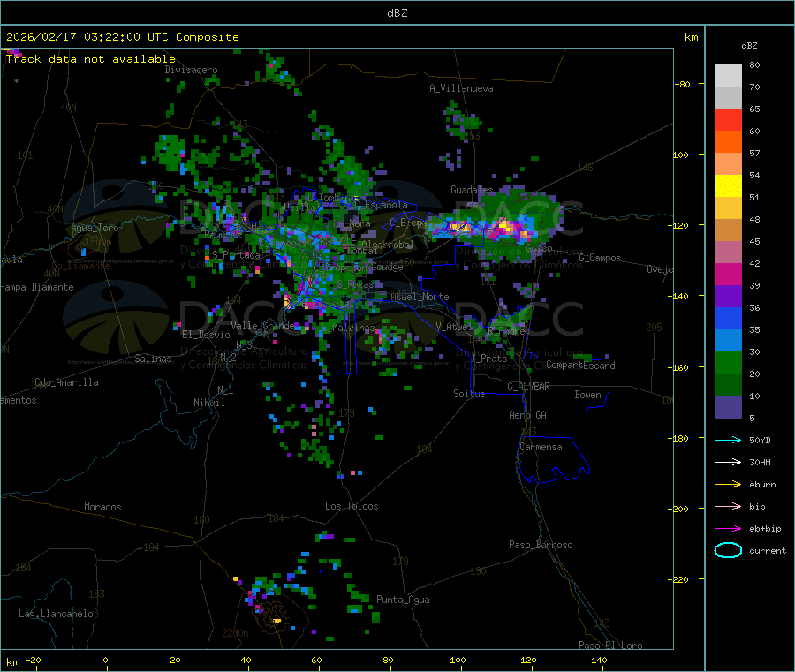Click the x-axis tick label '100'
The image size is (795, 672).
[x=458, y=660]
